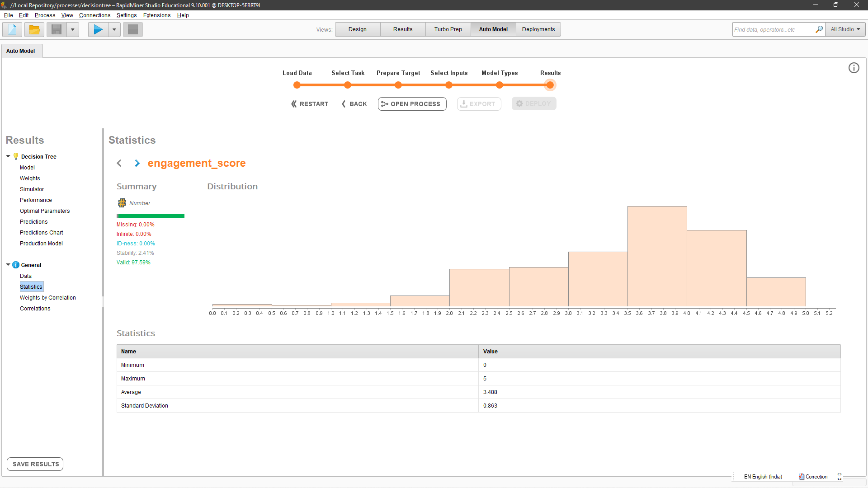The height and width of the screenshot is (488, 868).
Task: Click the Find data operators search field
Action: [x=773, y=29]
